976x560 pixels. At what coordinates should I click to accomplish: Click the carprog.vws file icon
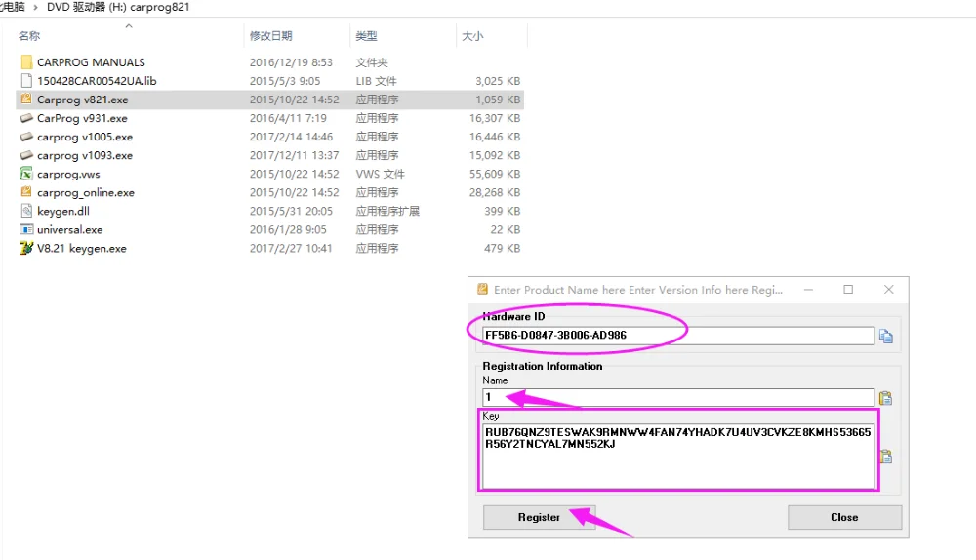(x=26, y=174)
